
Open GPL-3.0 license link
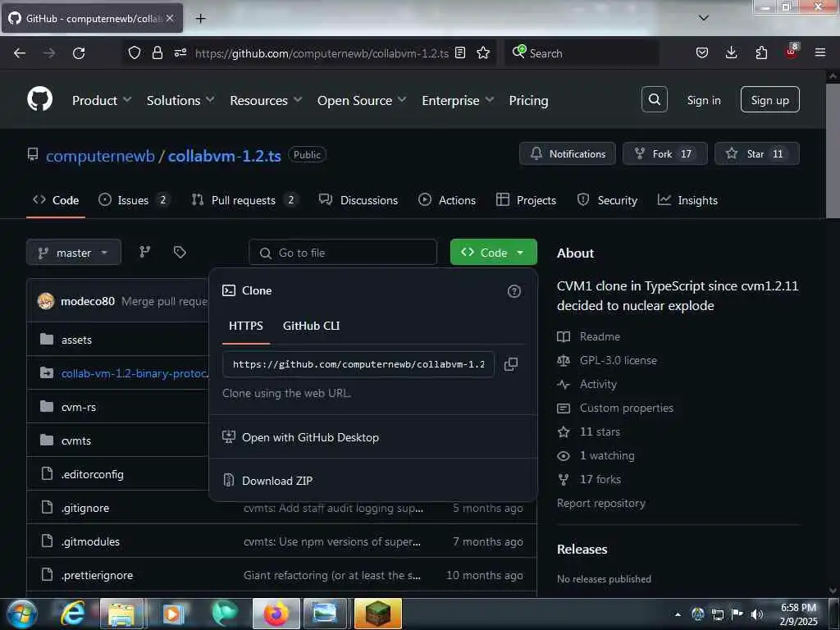(618, 361)
